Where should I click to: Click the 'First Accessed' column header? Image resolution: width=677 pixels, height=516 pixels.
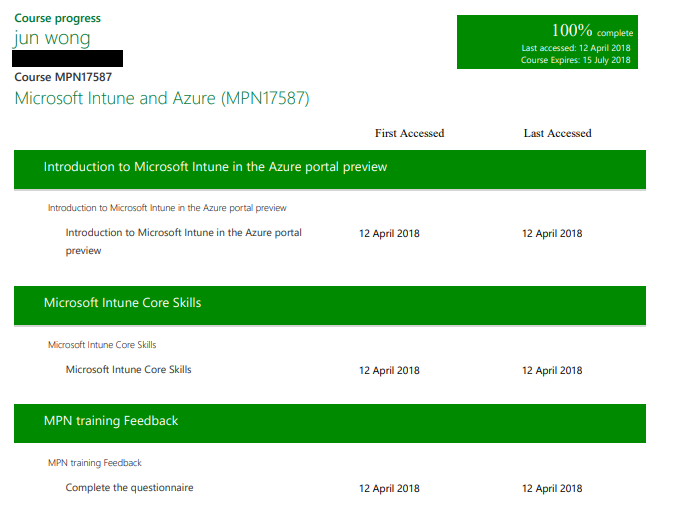[x=409, y=133]
